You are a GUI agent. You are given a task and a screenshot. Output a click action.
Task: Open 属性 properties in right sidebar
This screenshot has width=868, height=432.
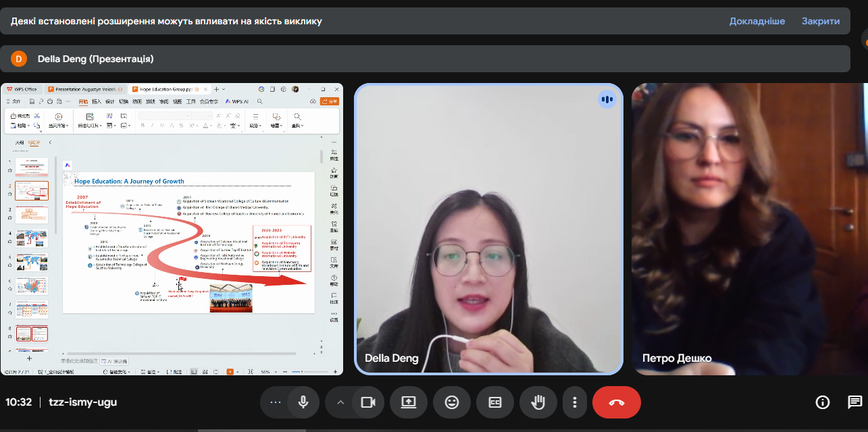click(334, 154)
